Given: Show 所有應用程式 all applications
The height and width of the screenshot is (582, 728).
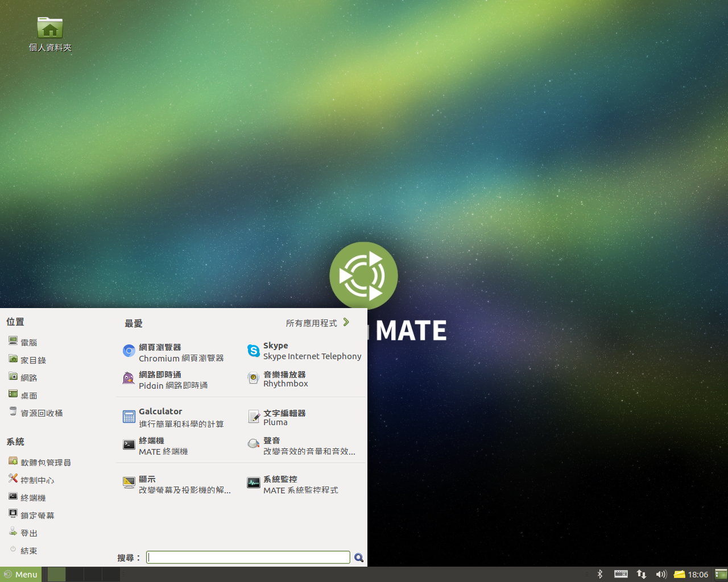Looking at the screenshot, I should point(317,323).
